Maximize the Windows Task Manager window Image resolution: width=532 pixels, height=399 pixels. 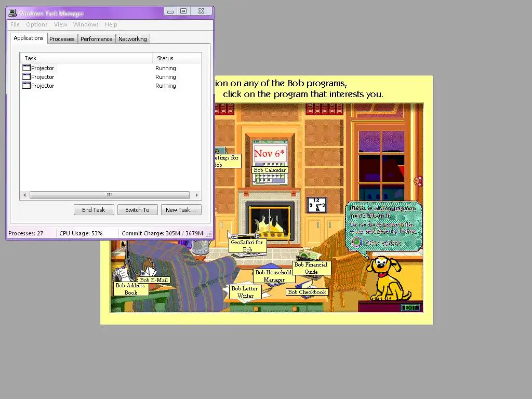183,11
